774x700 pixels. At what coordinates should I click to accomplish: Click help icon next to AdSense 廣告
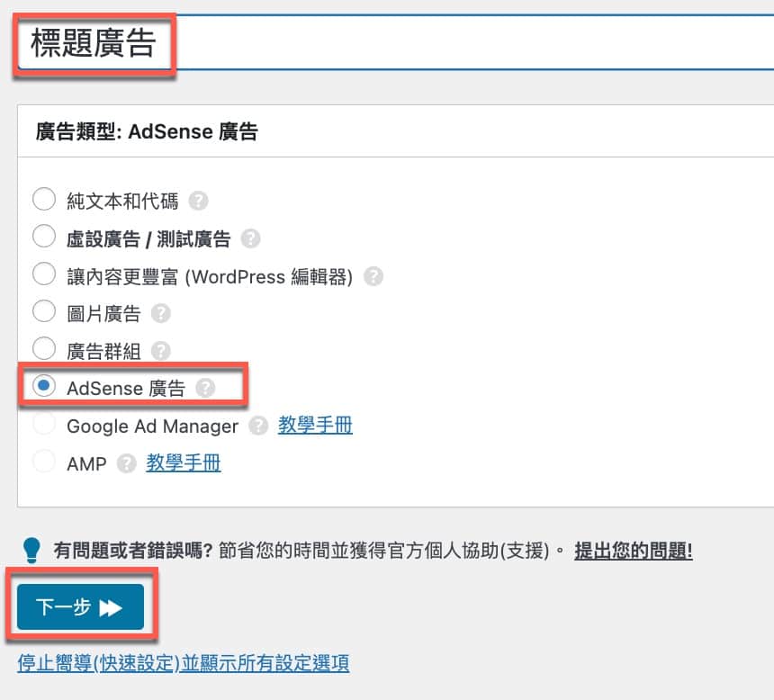coord(205,388)
